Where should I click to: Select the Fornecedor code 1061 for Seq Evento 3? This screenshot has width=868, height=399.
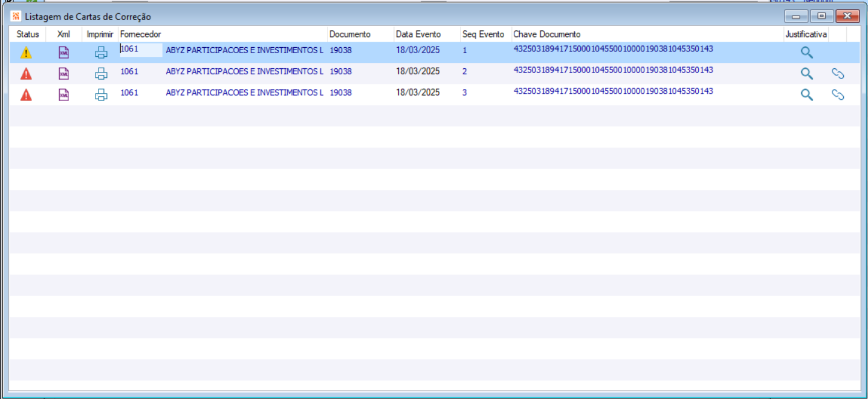(x=129, y=92)
